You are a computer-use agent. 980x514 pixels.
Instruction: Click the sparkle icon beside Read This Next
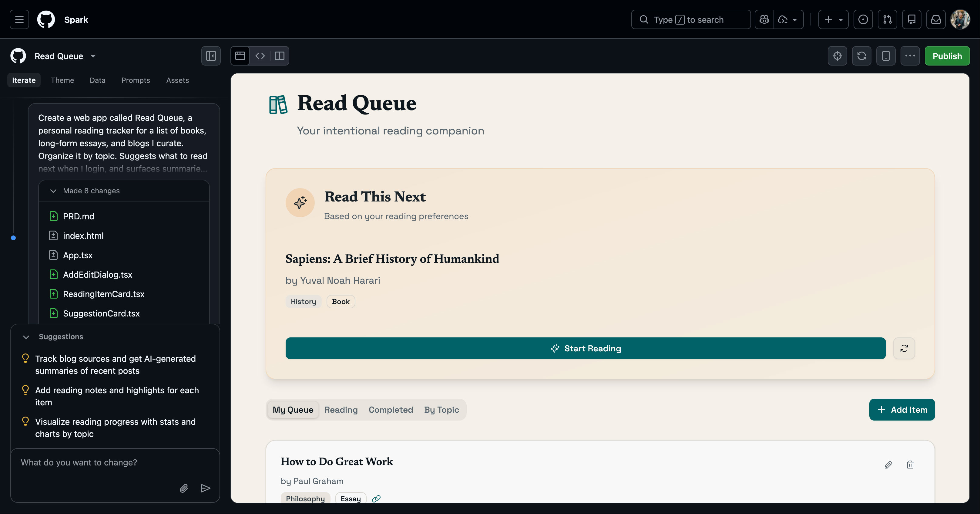[x=300, y=203]
